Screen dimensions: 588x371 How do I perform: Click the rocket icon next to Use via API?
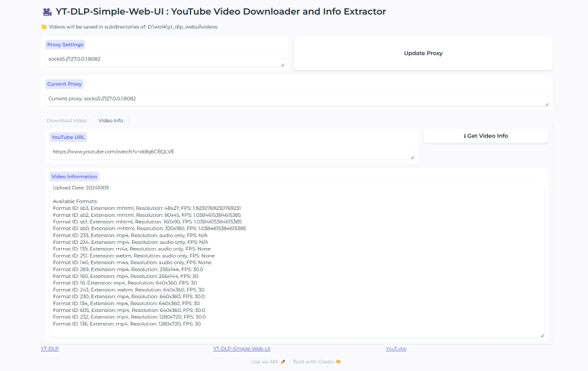(x=283, y=362)
